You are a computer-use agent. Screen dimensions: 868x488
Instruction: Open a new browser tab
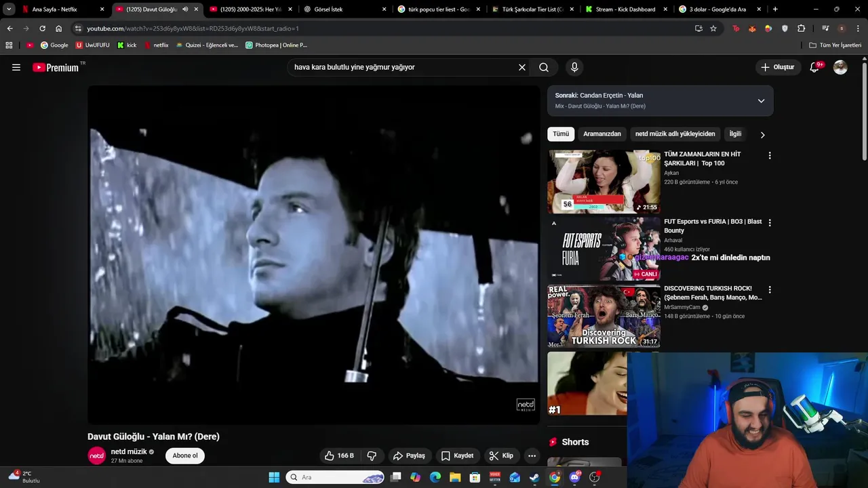click(x=775, y=9)
